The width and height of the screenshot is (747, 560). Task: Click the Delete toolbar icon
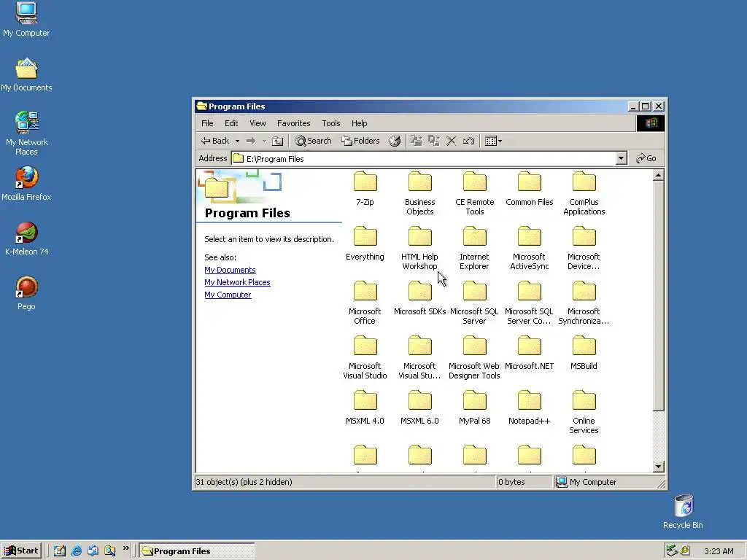(451, 141)
